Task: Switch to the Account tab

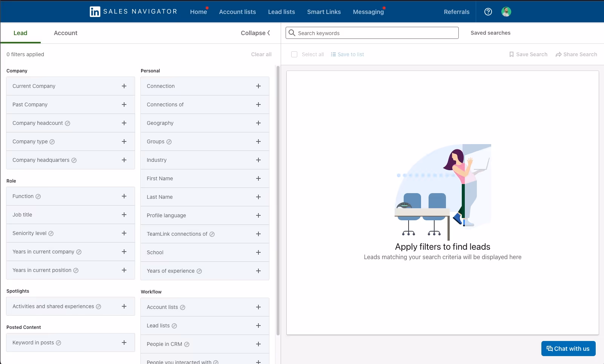Action: (66, 33)
